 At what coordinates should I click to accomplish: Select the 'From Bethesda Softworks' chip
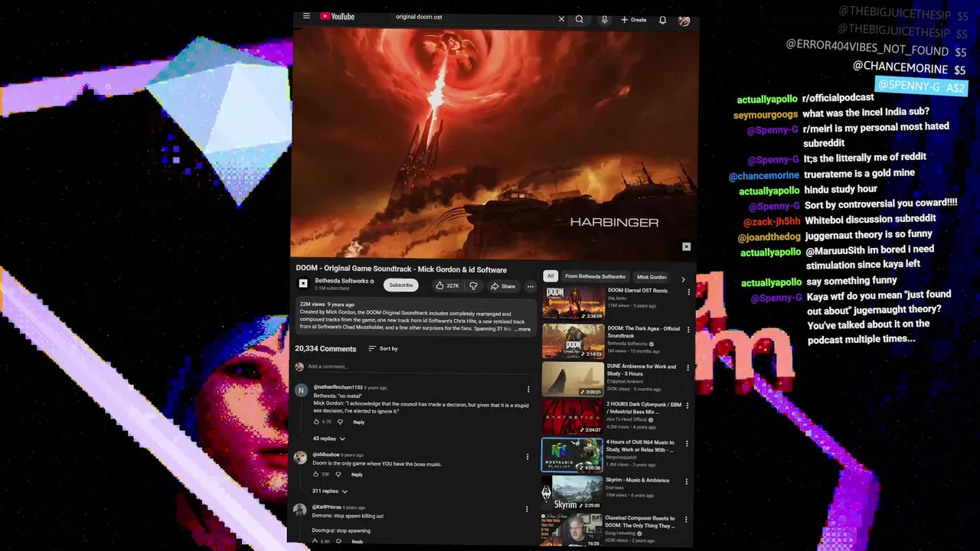coord(595,276)
